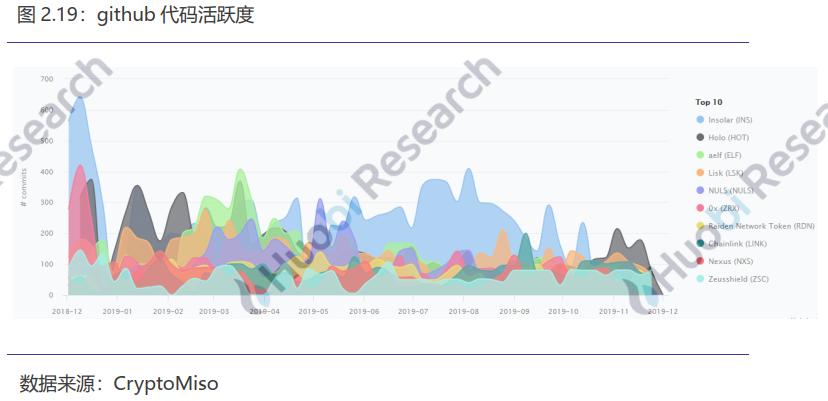Toggle the 0x (ZRX) legend label
Screen dimensions: 828x401
(724, 208)
